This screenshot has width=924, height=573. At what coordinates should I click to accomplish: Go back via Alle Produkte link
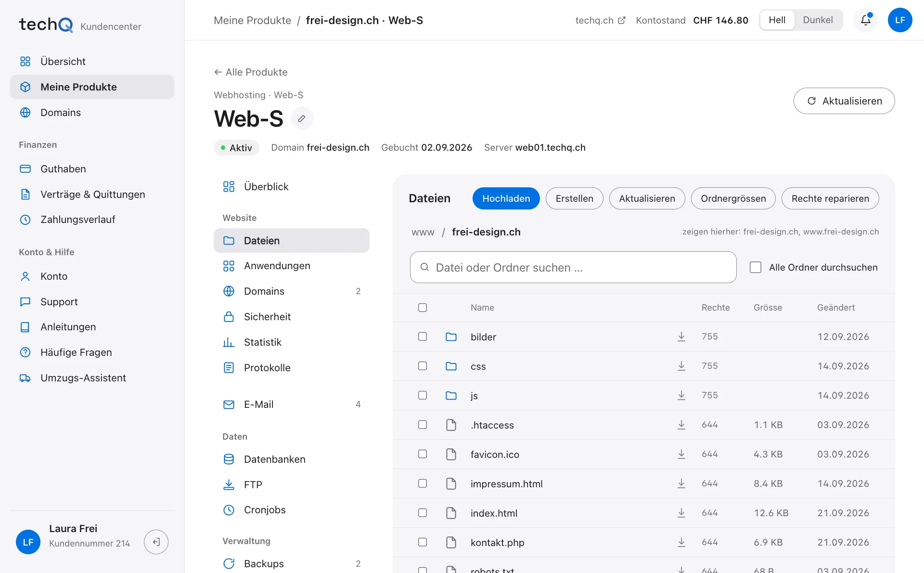coord(251,72)
